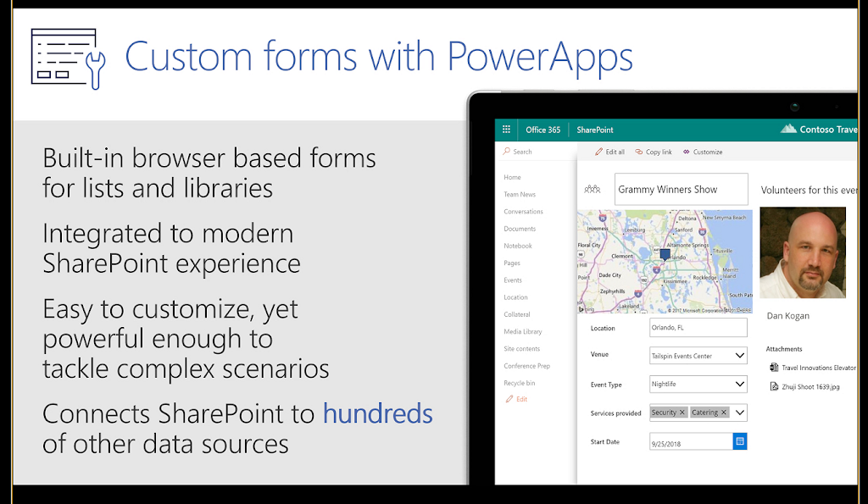The image size is (868, 504).
Task: Click the Travel Innovations attachment file icon
Action: pyautogui.click(x=774, y=368)
